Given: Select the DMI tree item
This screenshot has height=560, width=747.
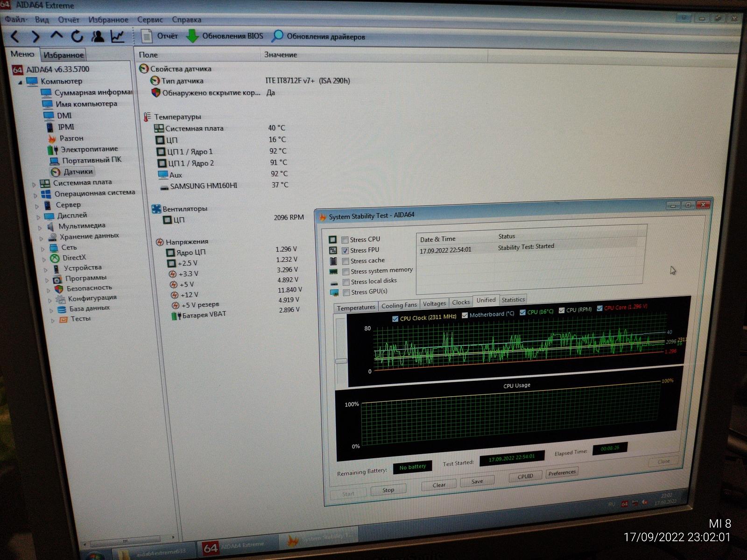Looking at the screenshot, I should click(x=58, y=115).
